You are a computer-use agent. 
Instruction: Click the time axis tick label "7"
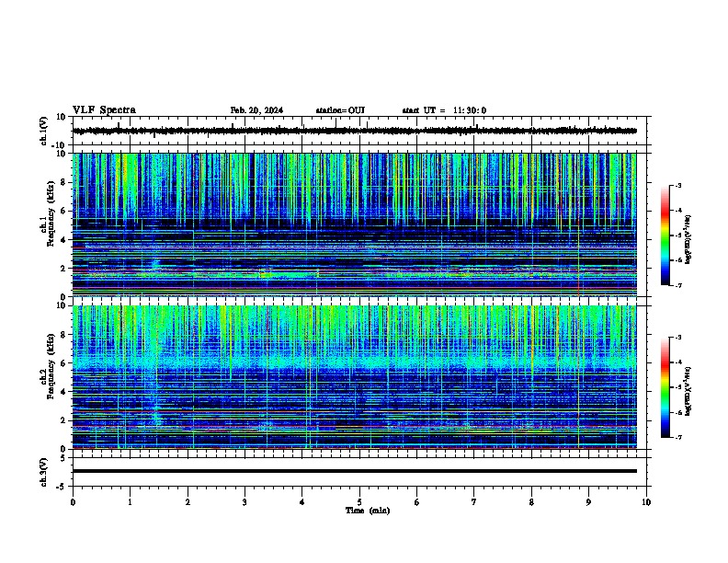click(x=474, y=502)
